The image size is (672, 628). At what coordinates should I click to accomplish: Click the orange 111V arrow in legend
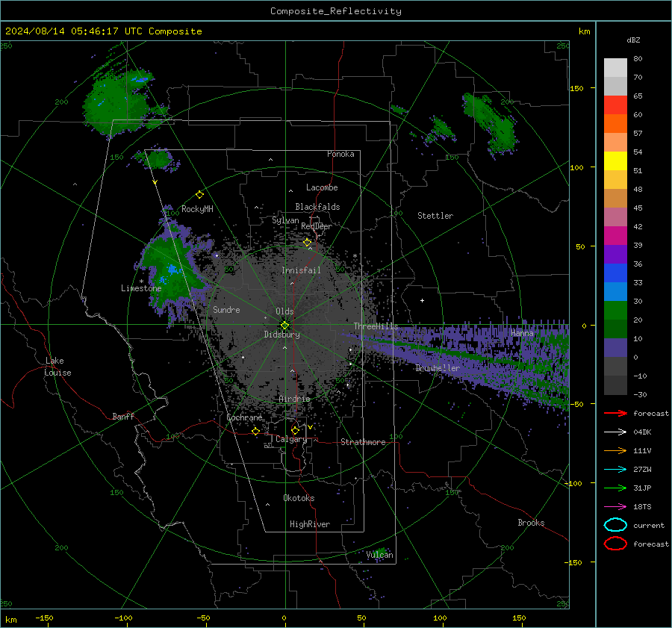pyautogui.click(x=615, y=450)
